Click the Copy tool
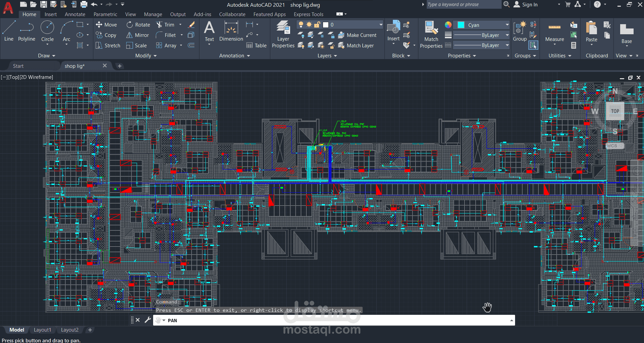 (x=106, y=35)
